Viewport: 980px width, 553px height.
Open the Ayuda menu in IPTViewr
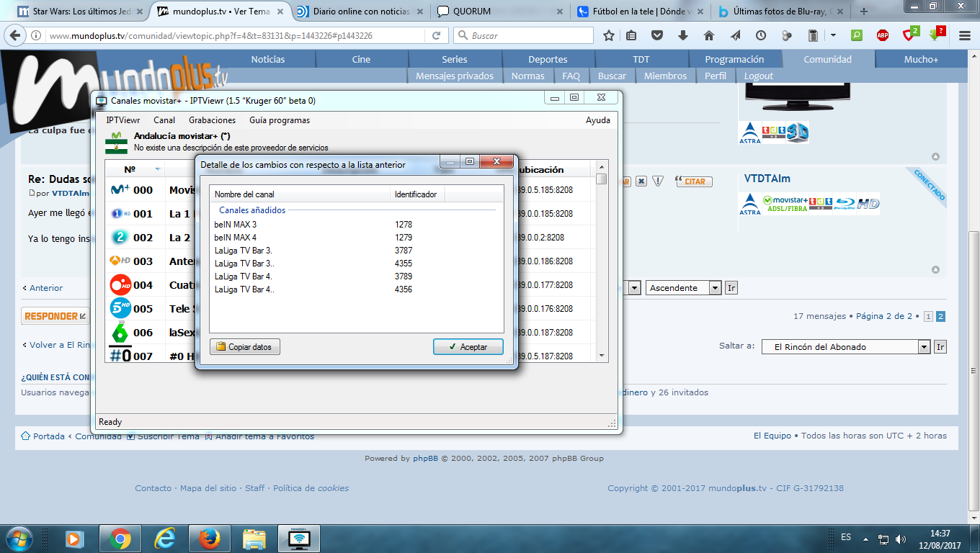point(598,120)
